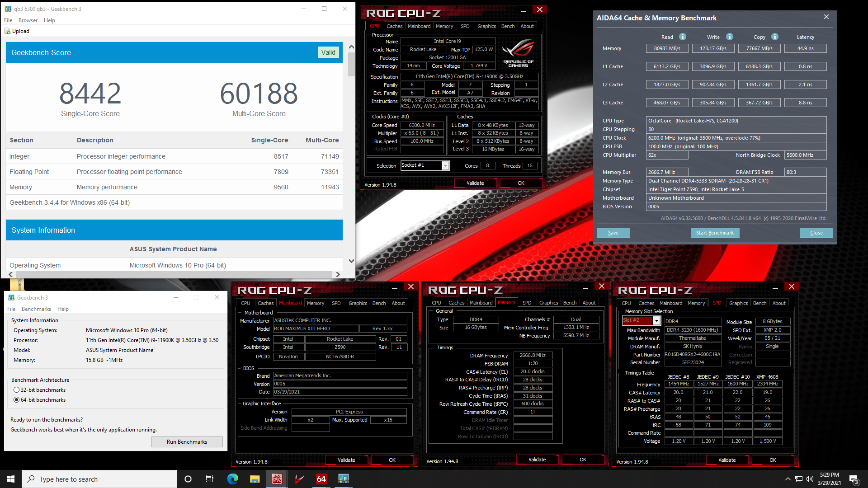
Task: Open Graphics tab in top CPU-Z window
Action: (486, 26)
